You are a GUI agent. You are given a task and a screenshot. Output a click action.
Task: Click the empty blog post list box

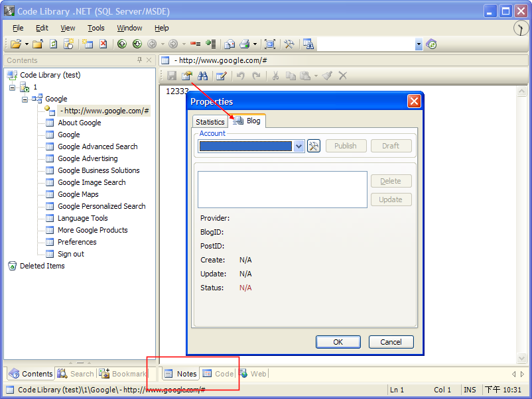[x=283, y=189]
